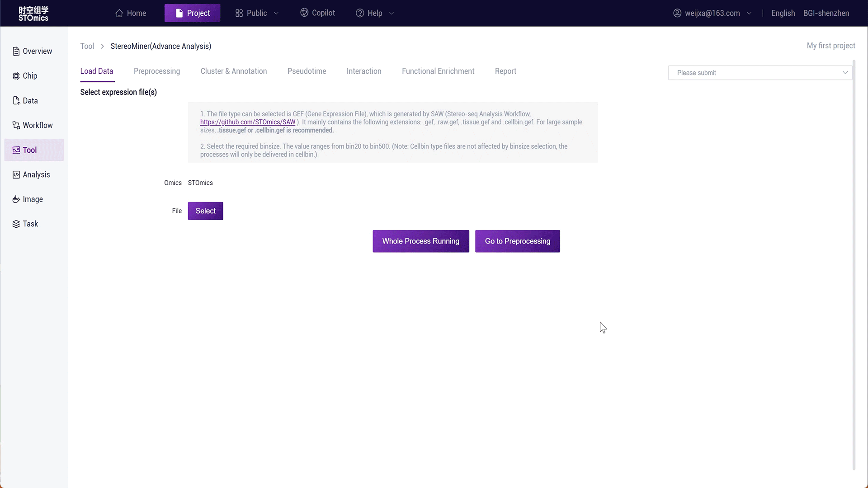
Task: Open Overview in the sidebar
Action: pyautogui.click(x=34, y=51)
